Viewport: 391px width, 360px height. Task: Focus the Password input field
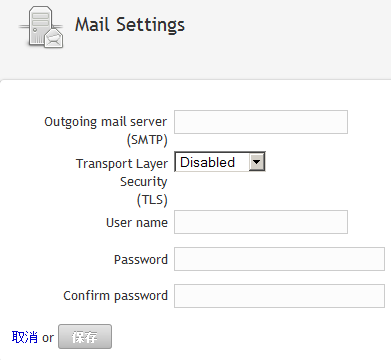point(279,259)
